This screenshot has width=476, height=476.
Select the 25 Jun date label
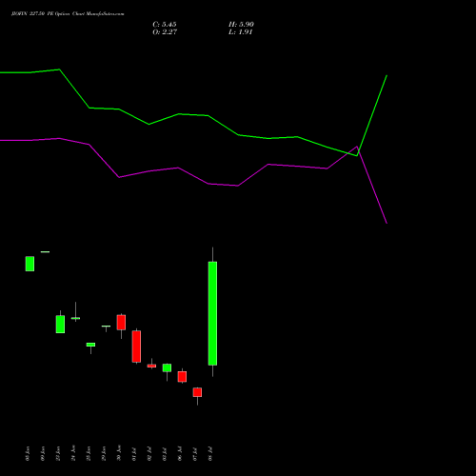pos(89,453)
